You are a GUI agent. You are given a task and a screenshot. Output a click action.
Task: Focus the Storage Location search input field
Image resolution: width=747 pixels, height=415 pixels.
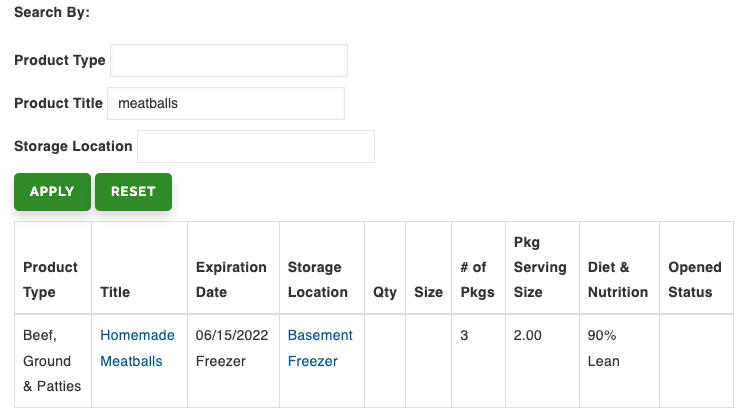point(255,146)
